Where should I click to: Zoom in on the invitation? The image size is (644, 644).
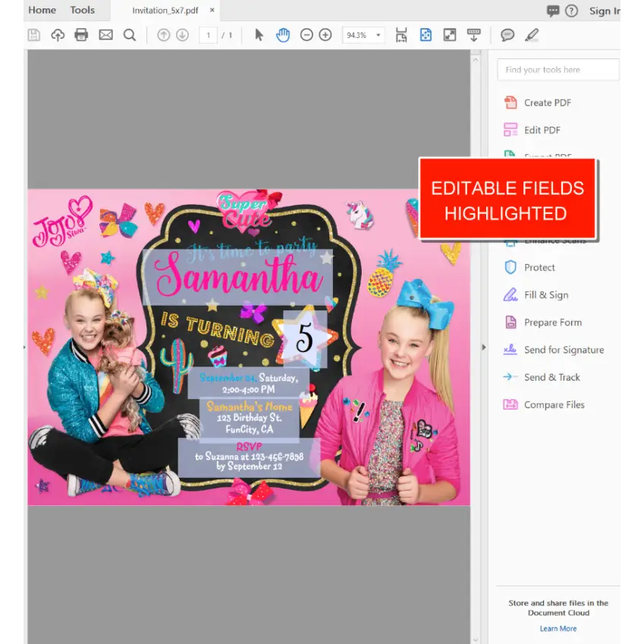pyautogui.click(x=325, y=35)
